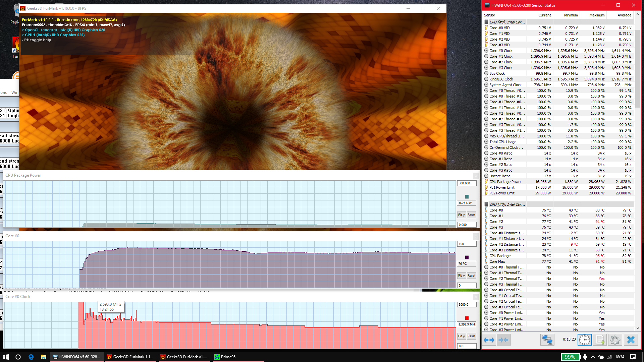Viewport: 644px width, 362px height.
Task: Click the clock reset elapsed time icon
Action: point(584,340)
